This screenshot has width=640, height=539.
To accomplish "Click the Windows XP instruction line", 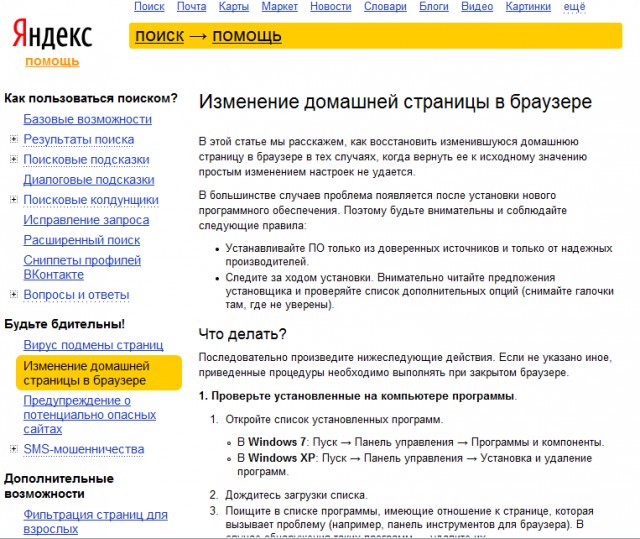I will [415, 464].
